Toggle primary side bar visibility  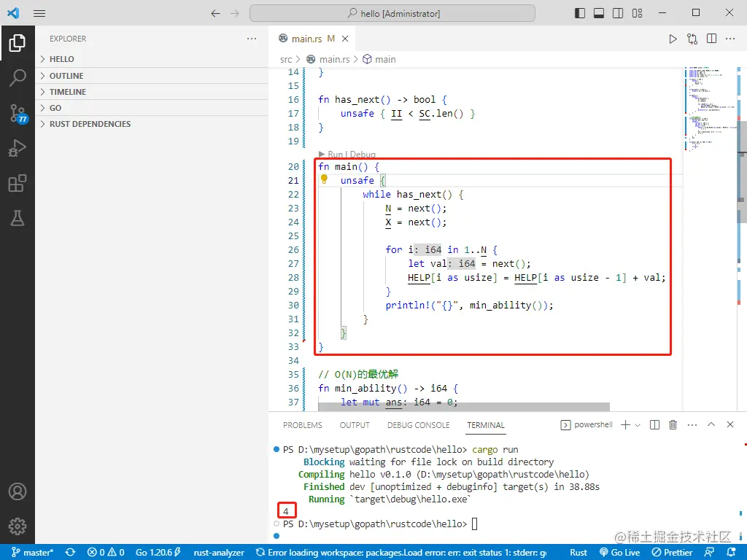tap(580, 13)
